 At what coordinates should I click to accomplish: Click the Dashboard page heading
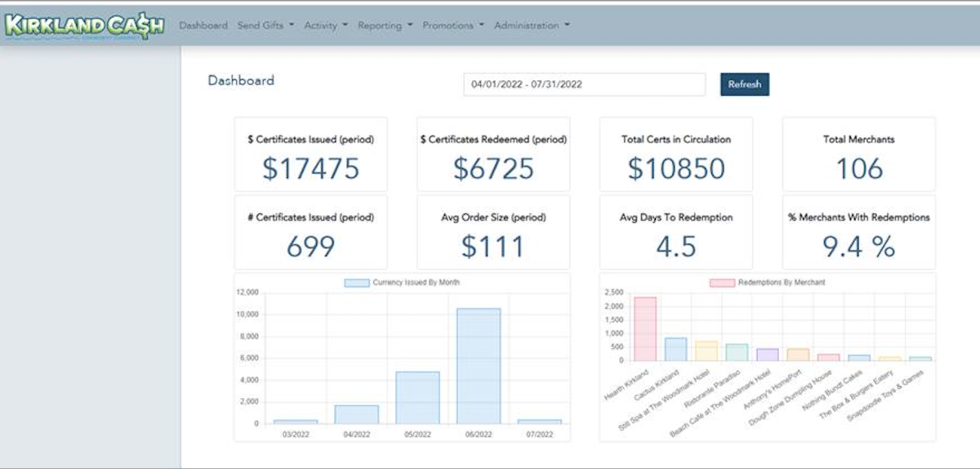pos(241,80)
